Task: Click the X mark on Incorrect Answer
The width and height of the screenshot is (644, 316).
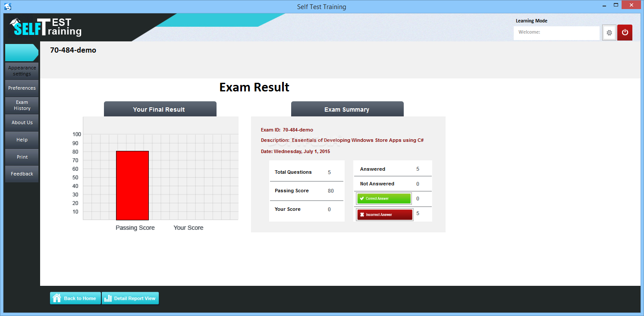Action: (362, 215)
